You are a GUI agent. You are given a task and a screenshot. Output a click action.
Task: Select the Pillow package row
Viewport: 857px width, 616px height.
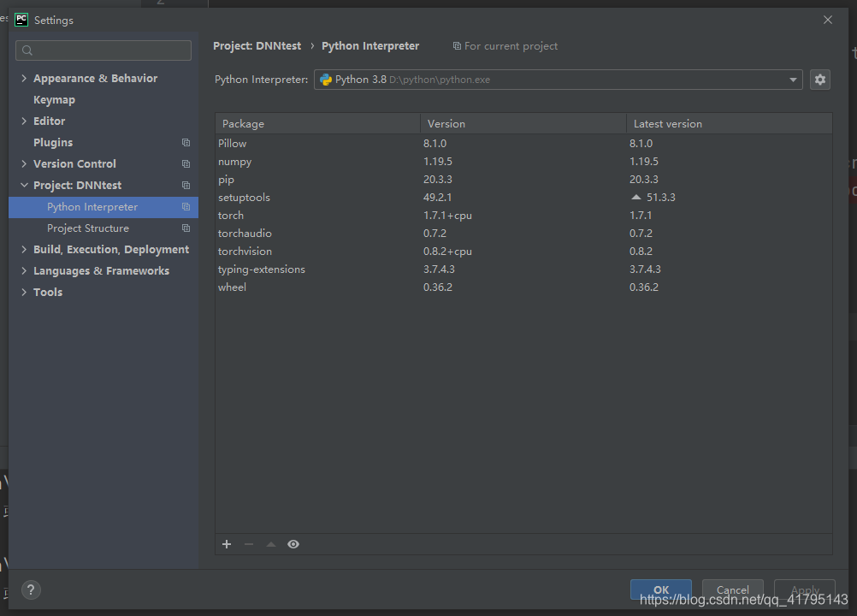click(x=523, y=143)
